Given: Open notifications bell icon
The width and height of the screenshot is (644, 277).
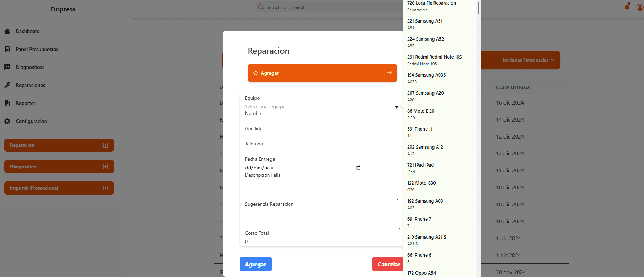Looking at the screenshot, I should click(x=627, y=7).
